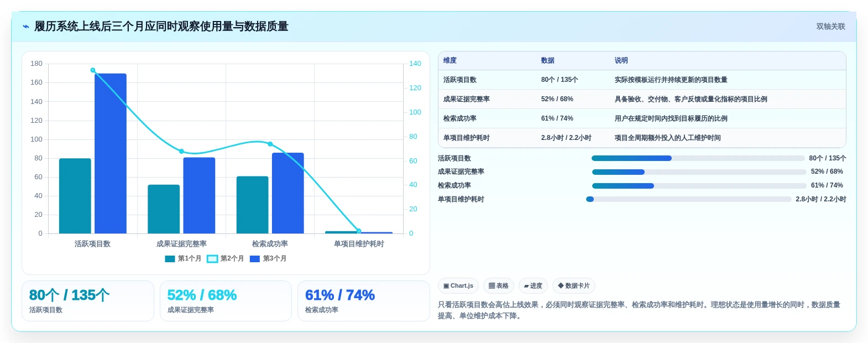
Task: Click the 单项目维护耗时 progress bar
Action: point(689,199)
